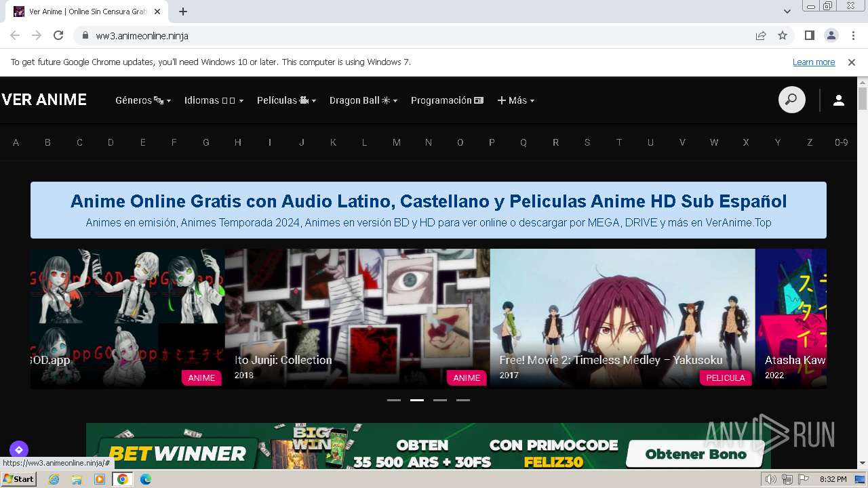Go back with browser back arrow
This screenshot has height=488, width=868.
(15, 35)
